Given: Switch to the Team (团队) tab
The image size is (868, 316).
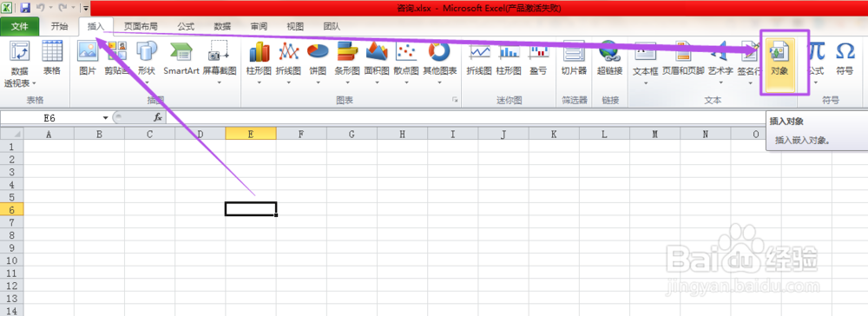Looking at the screenshot, I should [332, 26].
